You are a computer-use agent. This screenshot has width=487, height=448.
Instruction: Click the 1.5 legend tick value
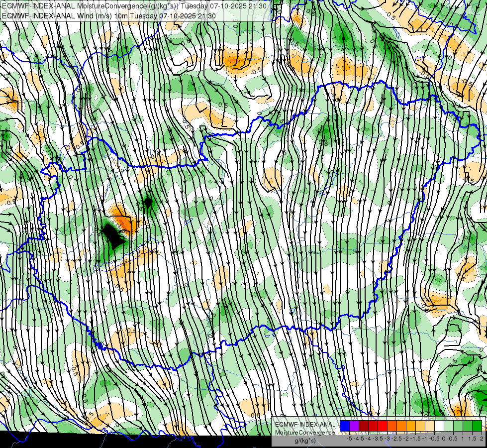pos(472,439)
